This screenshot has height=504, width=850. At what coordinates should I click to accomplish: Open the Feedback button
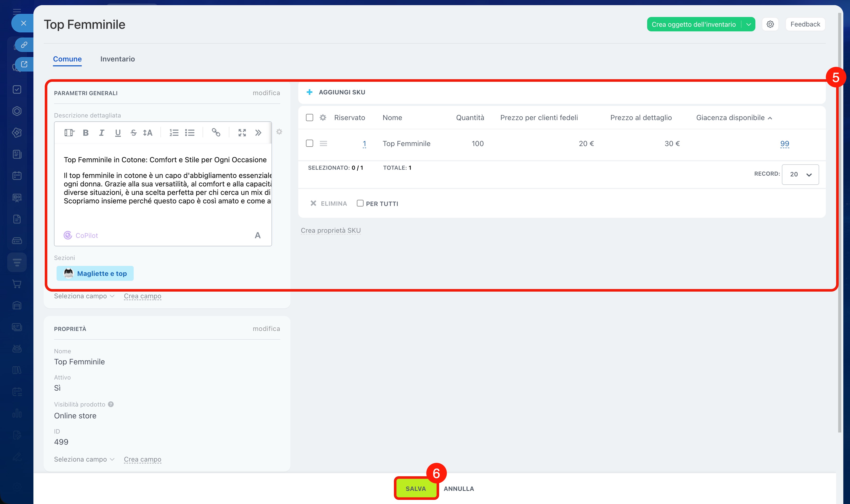(x=805, y=24)
